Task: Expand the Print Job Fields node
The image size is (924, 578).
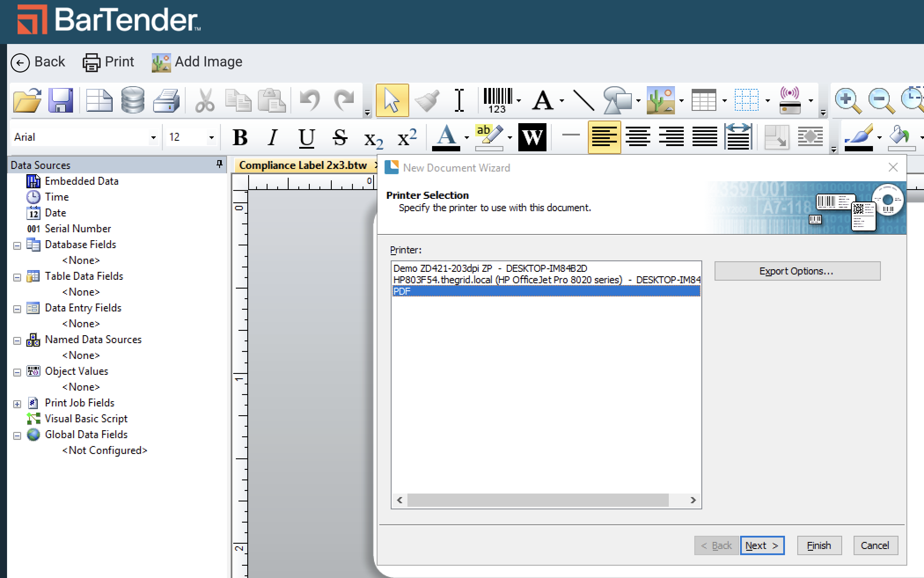Action: coord(17,404)
